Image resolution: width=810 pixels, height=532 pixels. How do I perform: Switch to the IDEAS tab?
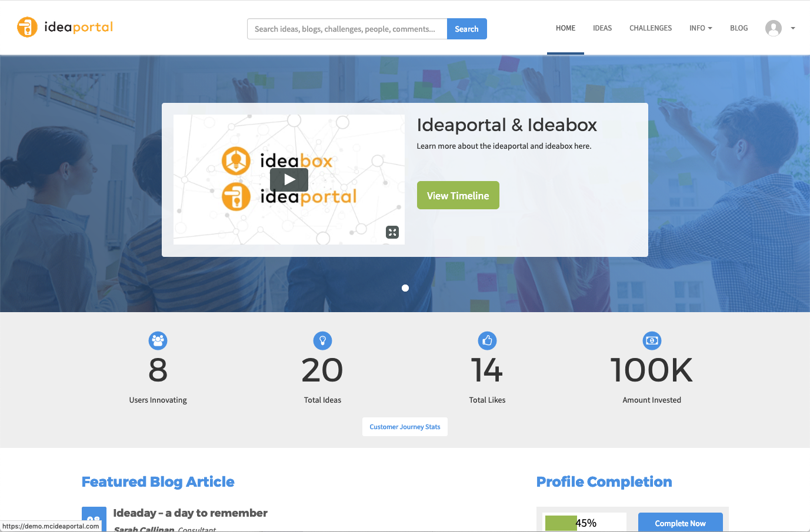click(x=602, y=28)
